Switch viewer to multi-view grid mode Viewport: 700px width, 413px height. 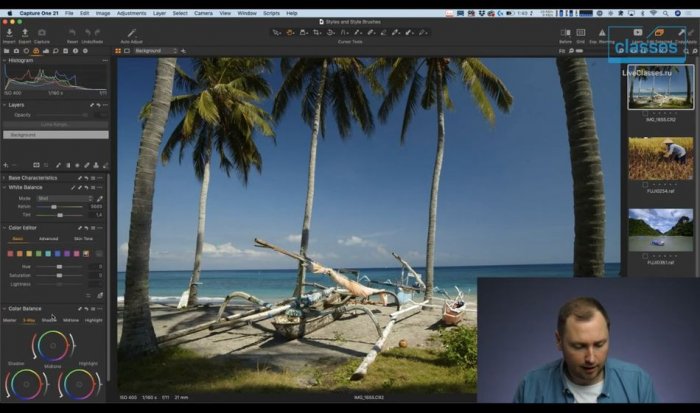[118, 51]
